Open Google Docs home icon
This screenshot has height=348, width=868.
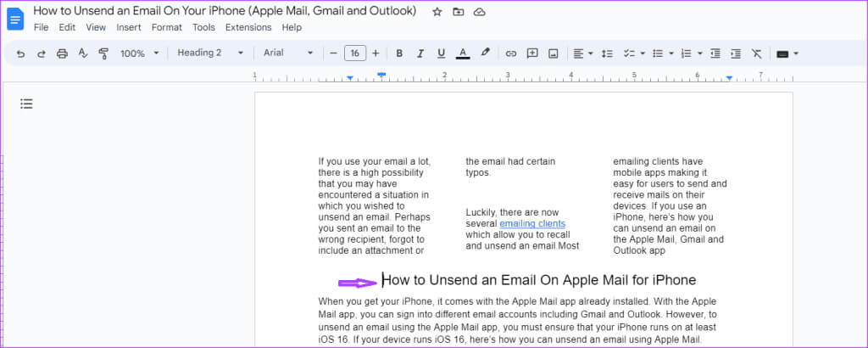pos(15,19)
